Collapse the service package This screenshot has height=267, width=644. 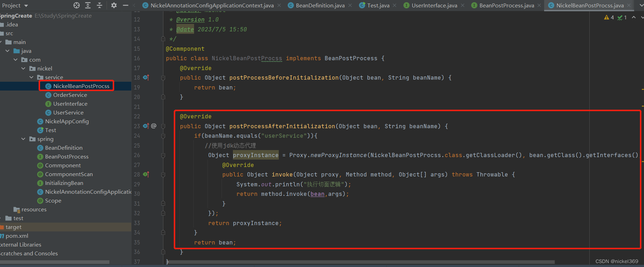pos(31,77)
